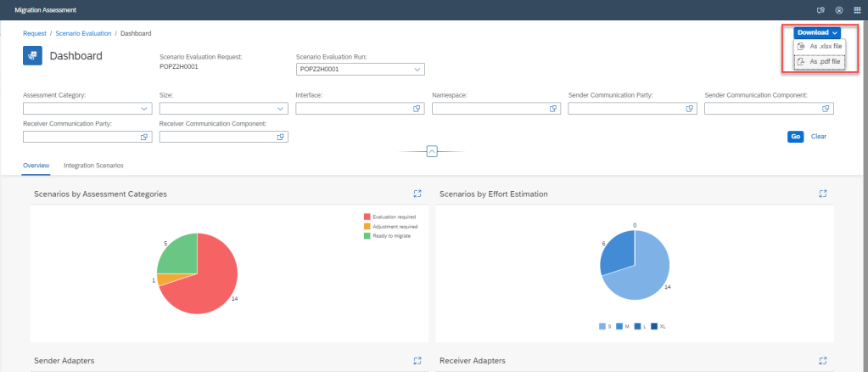Image resolution: width=868 pixels, height=372 pixels.
Task: Click the 'Evaluation required' red legend swatch
Action: pyautogui.click(x=367, y=217)
